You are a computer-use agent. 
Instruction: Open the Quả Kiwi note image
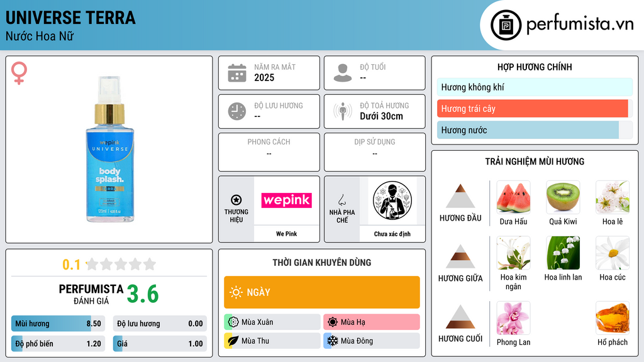click(x=563, y=197)
